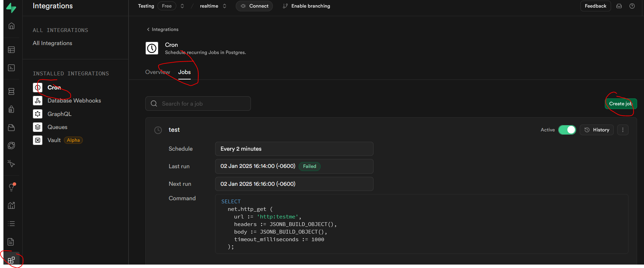Open the Realtime cursor sidebar icon
644x268 pixels.
(11, 164)
